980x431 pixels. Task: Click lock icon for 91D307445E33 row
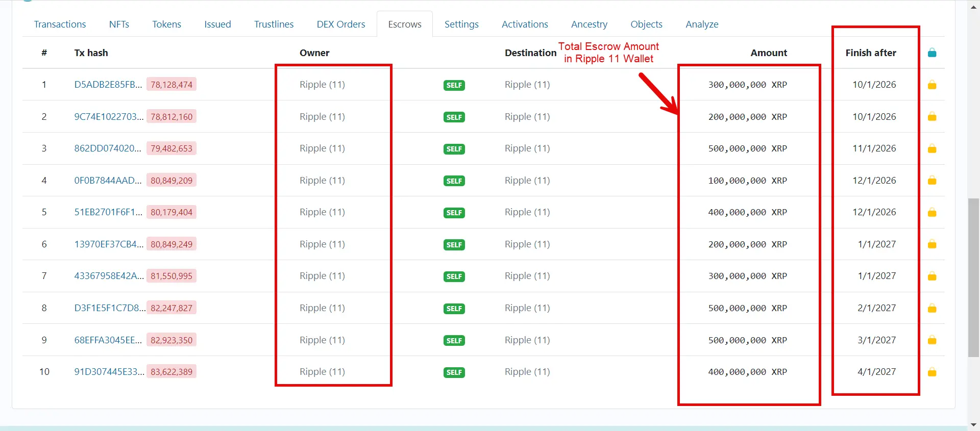[x=932, y=372]
